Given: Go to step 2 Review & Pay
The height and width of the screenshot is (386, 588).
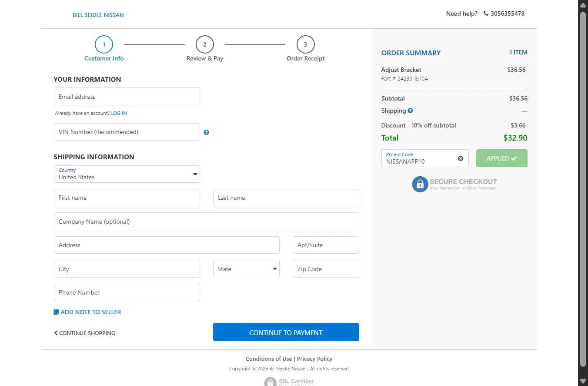Looking at the screenshot, I should pyautogui.click(x=205, y=49).
